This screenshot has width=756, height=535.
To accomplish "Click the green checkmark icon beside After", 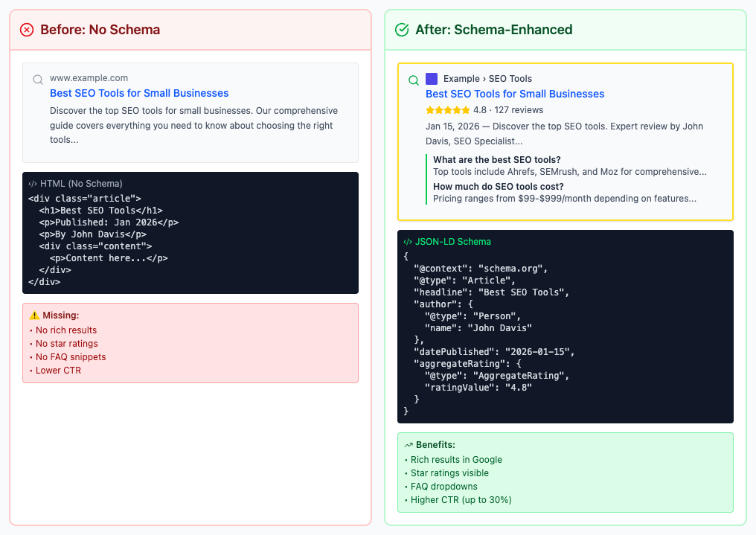I will (x=402, y=30).
